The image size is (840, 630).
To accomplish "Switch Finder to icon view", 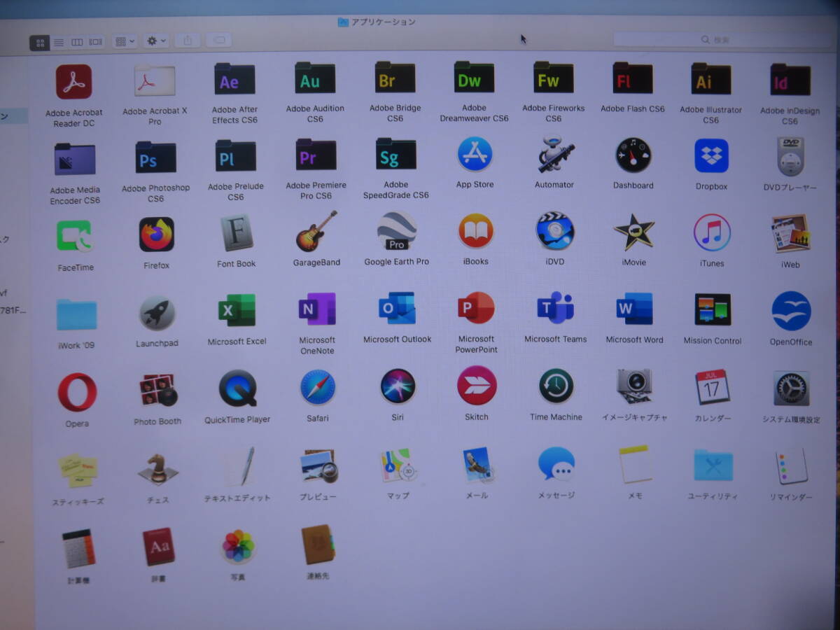I will [x=40, y=43].
